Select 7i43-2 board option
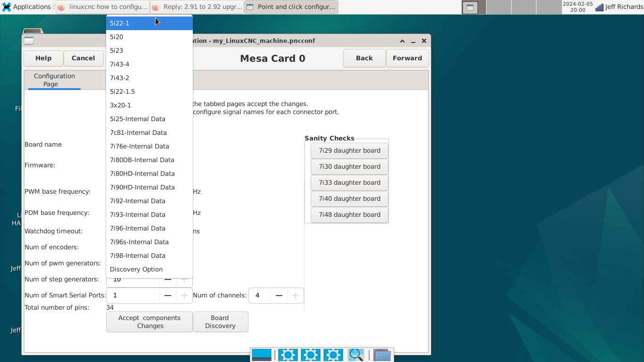This screenshot has width=644, height=362. click(x=149, y=78)
